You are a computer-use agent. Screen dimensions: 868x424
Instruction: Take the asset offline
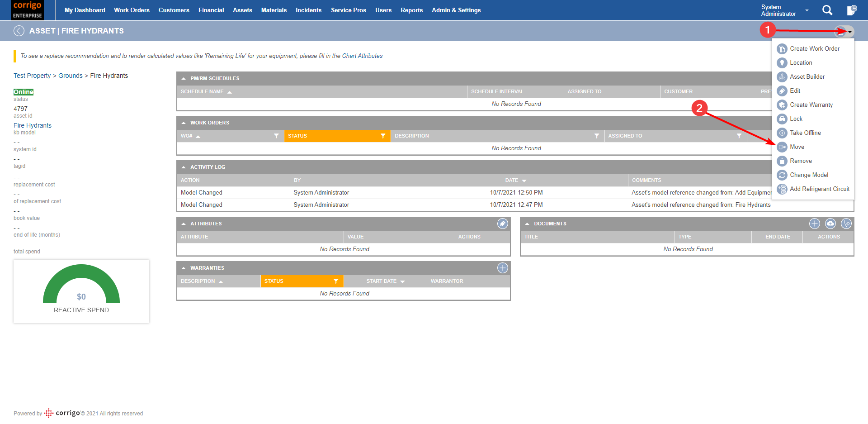[x=805, y=133]
